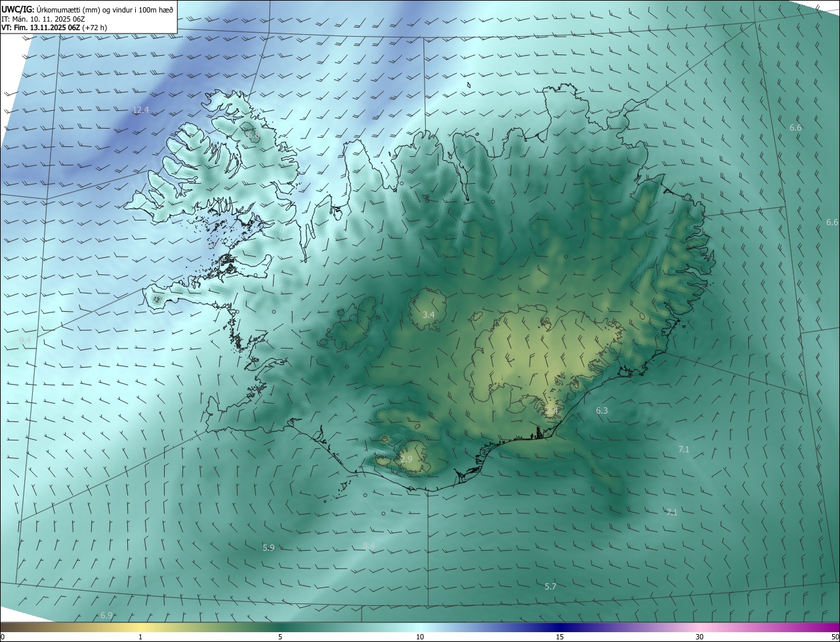Click the "UWC/IG: Úrkomumætti (mm)" title line
The height and width of the screenshot is (642, 840).
coord(88,9)
